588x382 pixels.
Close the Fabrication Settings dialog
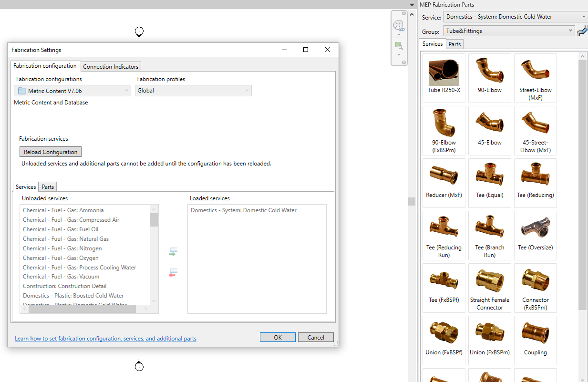tap(328, 50)
